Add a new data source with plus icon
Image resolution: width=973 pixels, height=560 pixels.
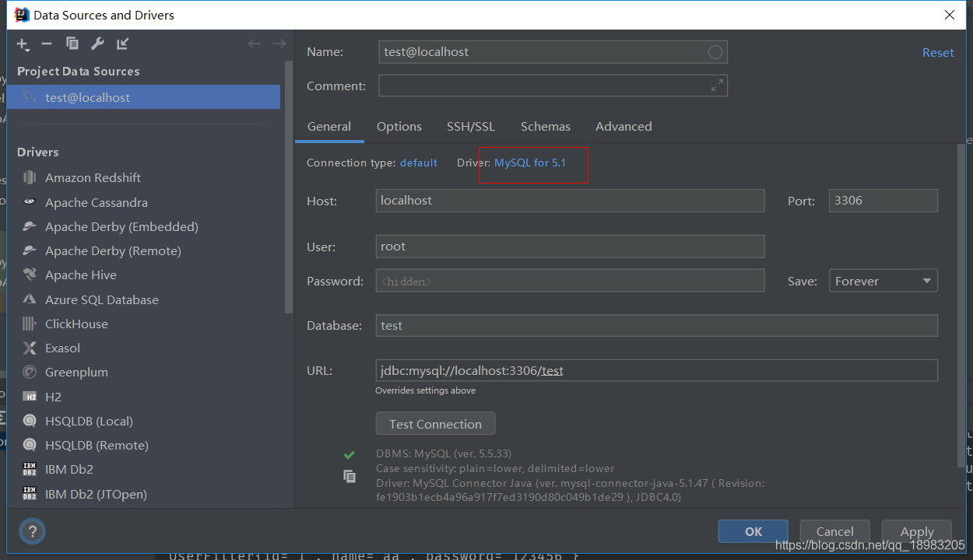pyautogui.click(x=23, y=44)
